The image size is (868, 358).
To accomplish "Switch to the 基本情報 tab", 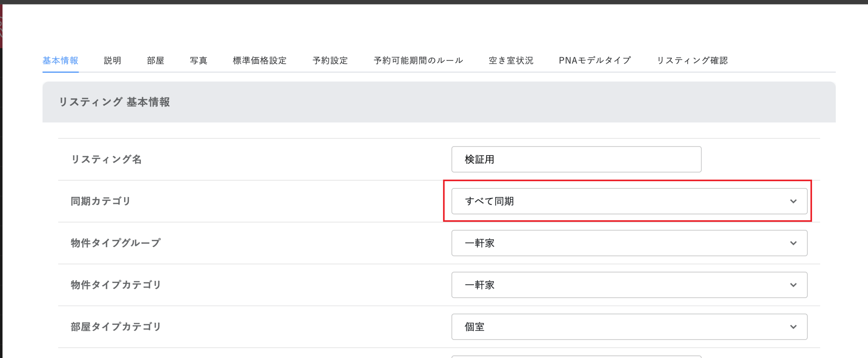I will [60, 60].
